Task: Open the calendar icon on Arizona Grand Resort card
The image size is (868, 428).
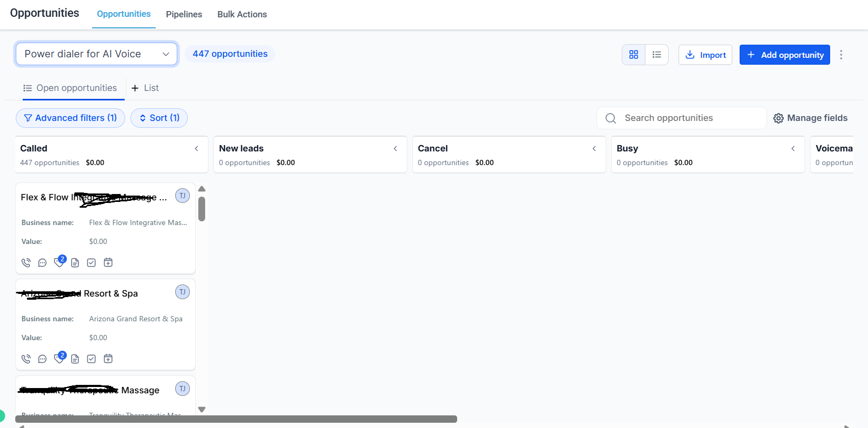Action: [x=108, y=359]
